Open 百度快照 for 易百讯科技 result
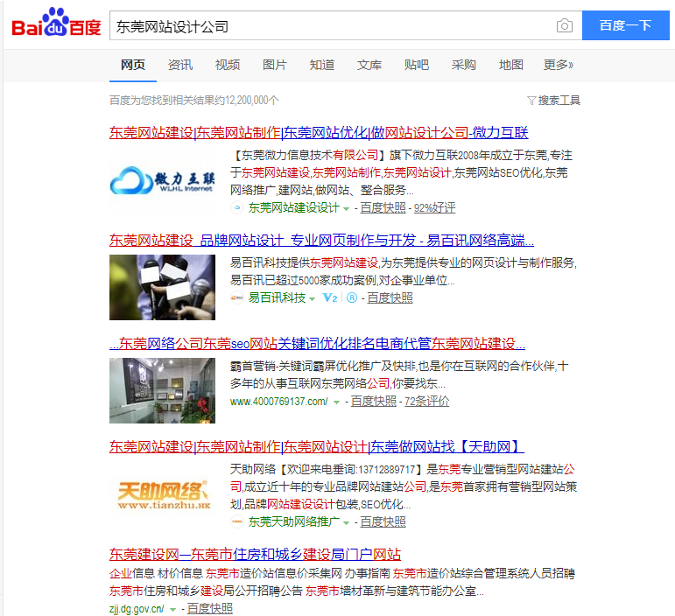The height and width of the screenshot is (616, 675). tap(390, 297)
